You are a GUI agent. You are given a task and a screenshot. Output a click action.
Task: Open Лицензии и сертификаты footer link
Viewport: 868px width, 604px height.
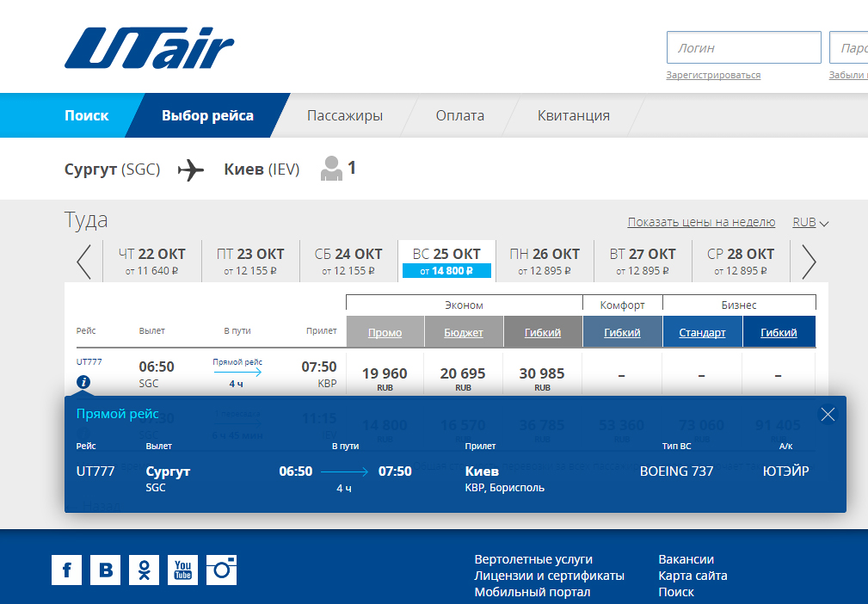point(549,576)
